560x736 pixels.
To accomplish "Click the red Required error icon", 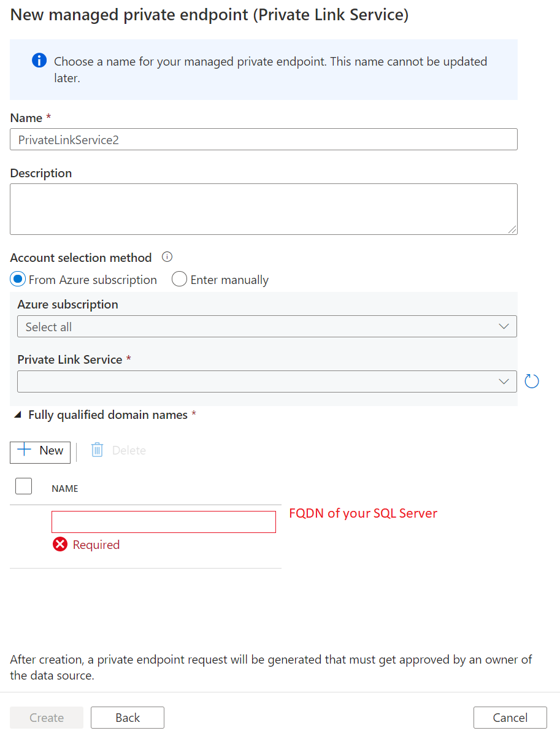I will pos(59,544).
